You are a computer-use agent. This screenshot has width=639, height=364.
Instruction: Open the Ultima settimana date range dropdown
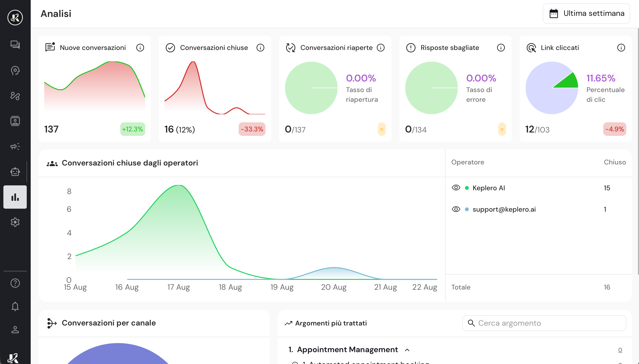[586, 14]
